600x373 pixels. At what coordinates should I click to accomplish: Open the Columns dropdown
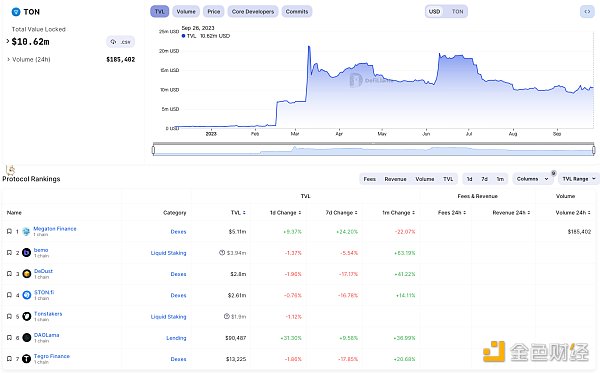[x=533, y=179]
